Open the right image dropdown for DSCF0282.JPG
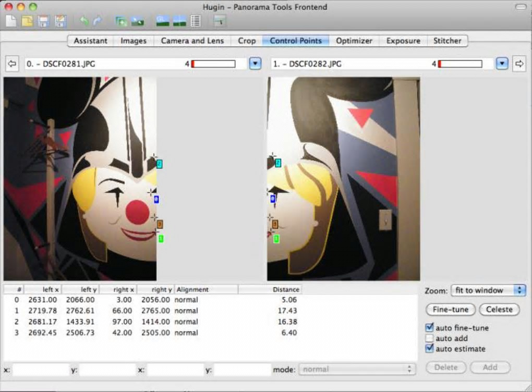This screenshot has height=392, width=532. point(502,64)
